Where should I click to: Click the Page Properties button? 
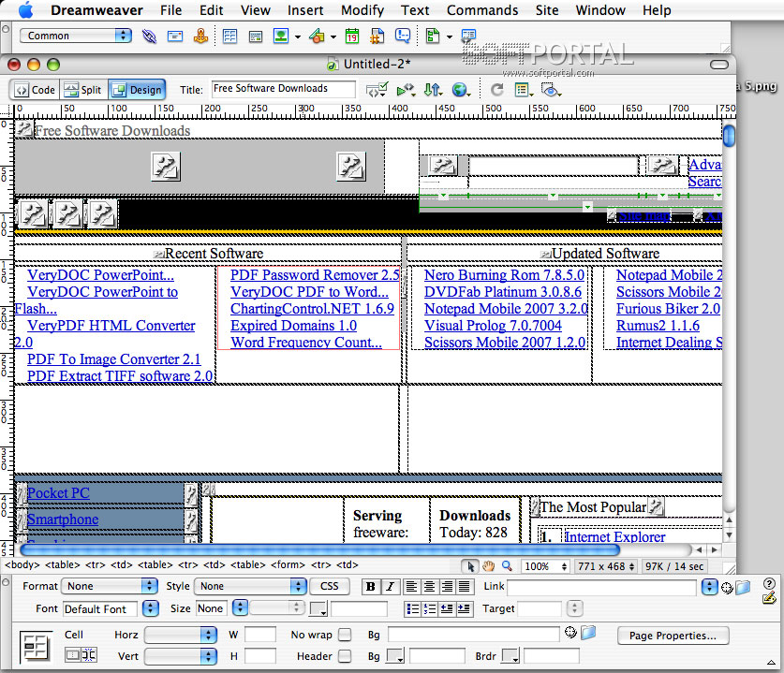pos(673,636)
